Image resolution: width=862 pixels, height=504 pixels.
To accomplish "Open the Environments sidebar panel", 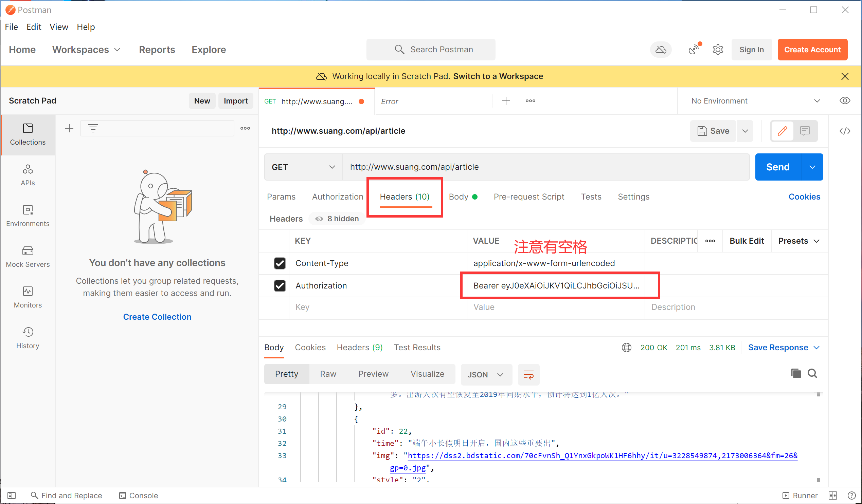I will coord(28,216).
